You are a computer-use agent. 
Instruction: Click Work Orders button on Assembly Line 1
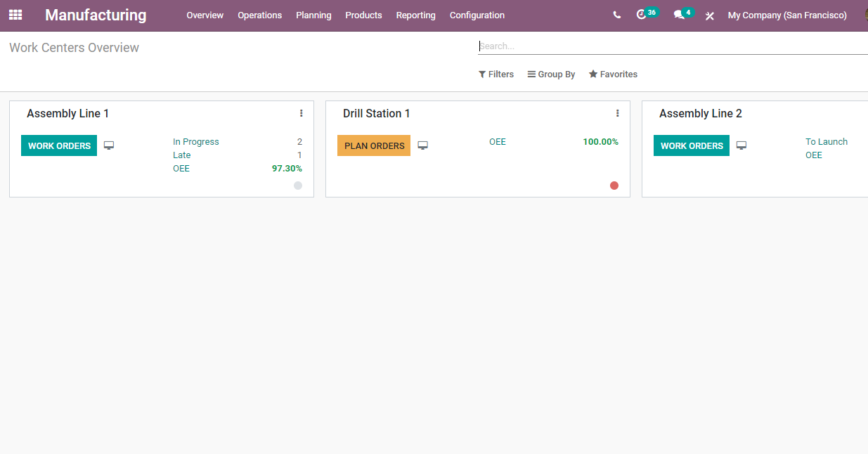coord(59,145)
